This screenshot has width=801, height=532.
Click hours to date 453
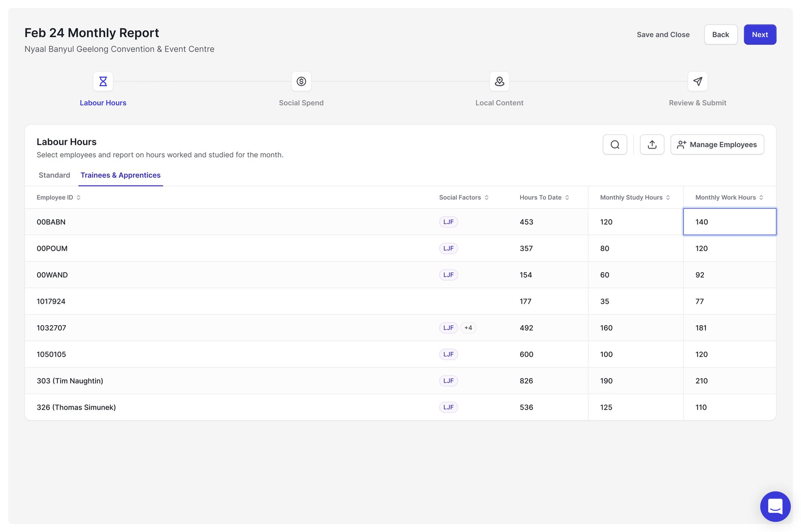[x=526, y=222]
